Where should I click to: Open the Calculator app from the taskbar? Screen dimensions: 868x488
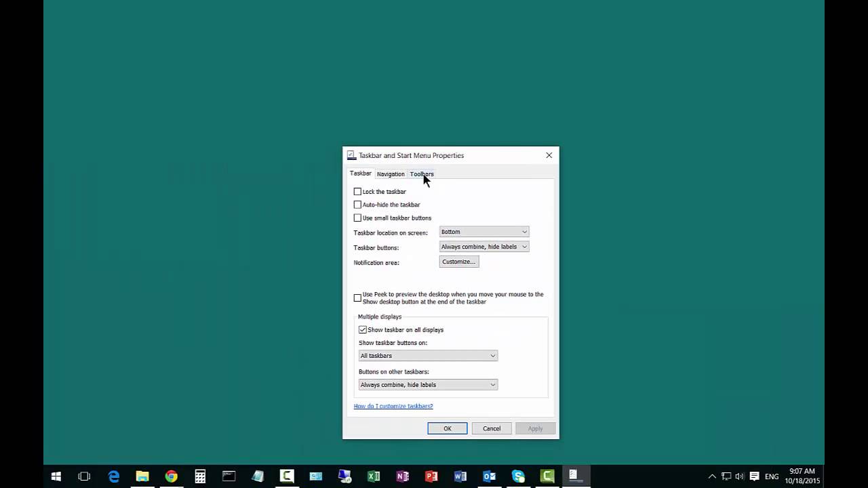pos(200,476)
